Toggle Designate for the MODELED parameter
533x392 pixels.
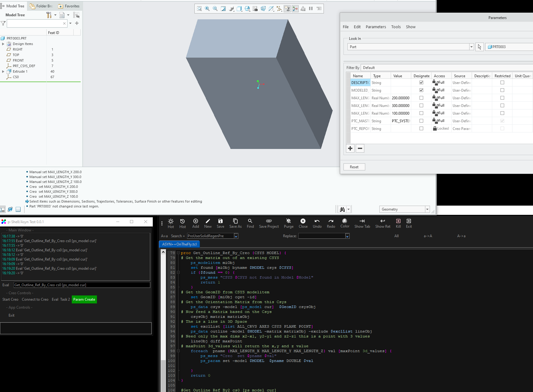(x=421, y=90)
